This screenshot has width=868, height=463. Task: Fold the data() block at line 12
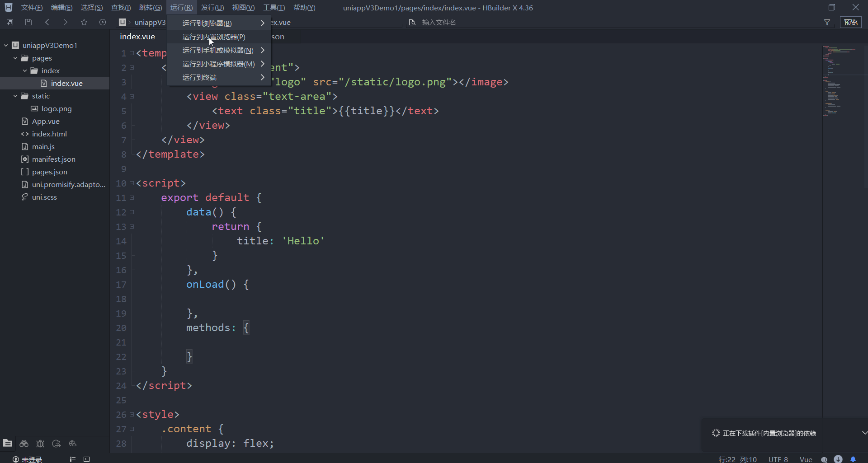pos(132,212)
